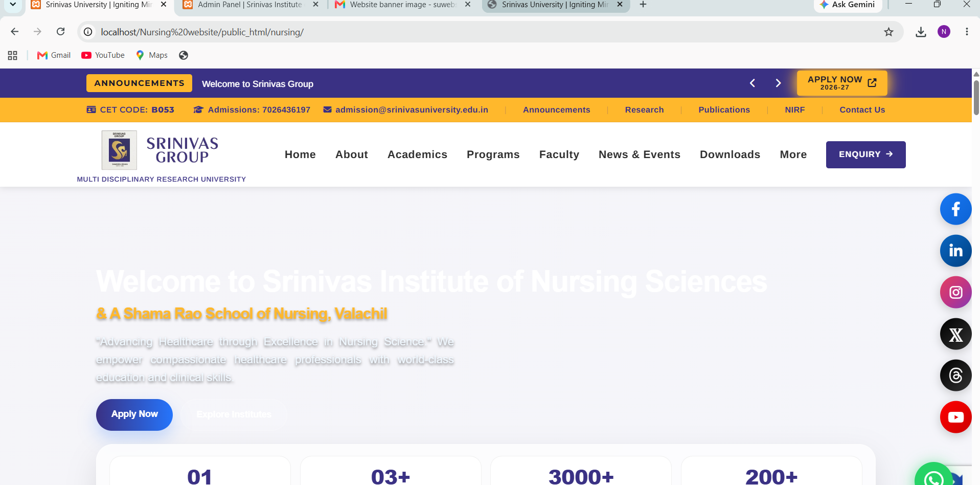Open the About menu

pos(352,155)
